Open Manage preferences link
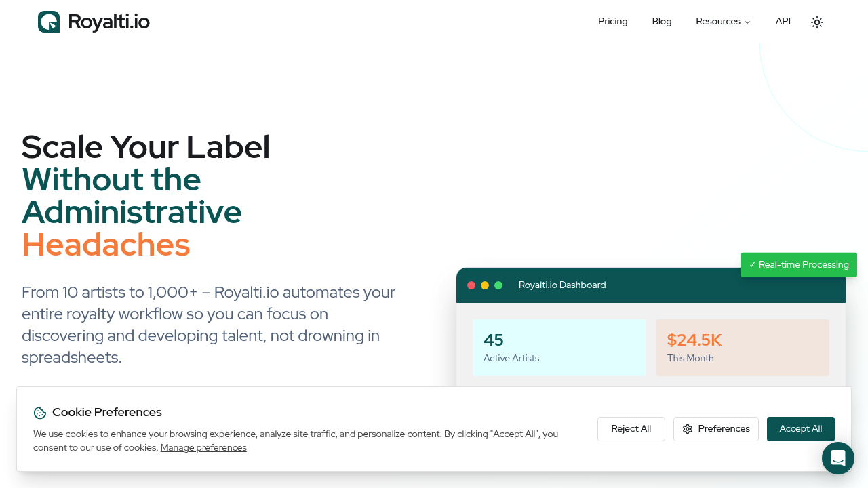The height and width of the screenshot is (488, 868). (x=203, y=447)
